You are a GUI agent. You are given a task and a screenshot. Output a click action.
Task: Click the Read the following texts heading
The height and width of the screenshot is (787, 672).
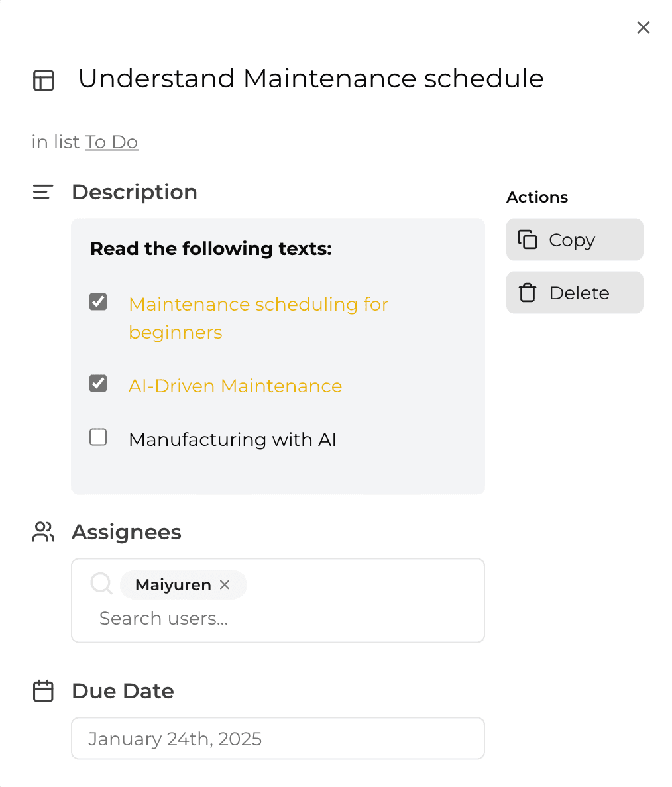(211, 249)
